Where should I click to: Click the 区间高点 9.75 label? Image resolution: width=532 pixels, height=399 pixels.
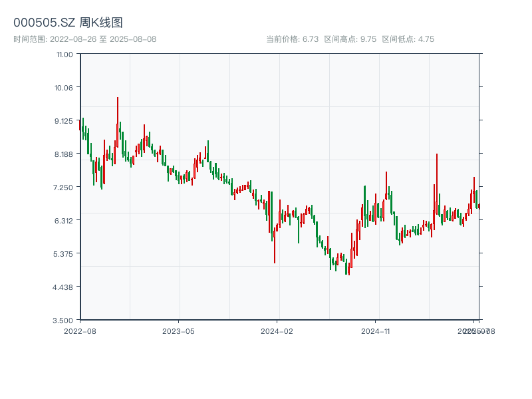tap(350, 39)
